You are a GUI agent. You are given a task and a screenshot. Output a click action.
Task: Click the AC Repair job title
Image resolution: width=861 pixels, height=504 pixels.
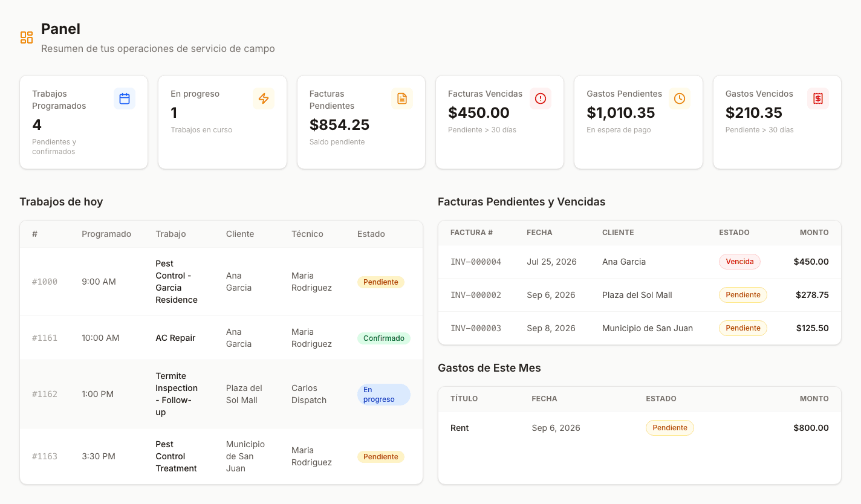pos(175,338)
